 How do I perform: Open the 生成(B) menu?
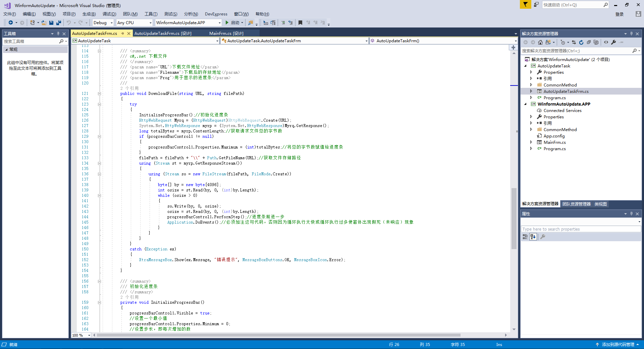(89, 14)
